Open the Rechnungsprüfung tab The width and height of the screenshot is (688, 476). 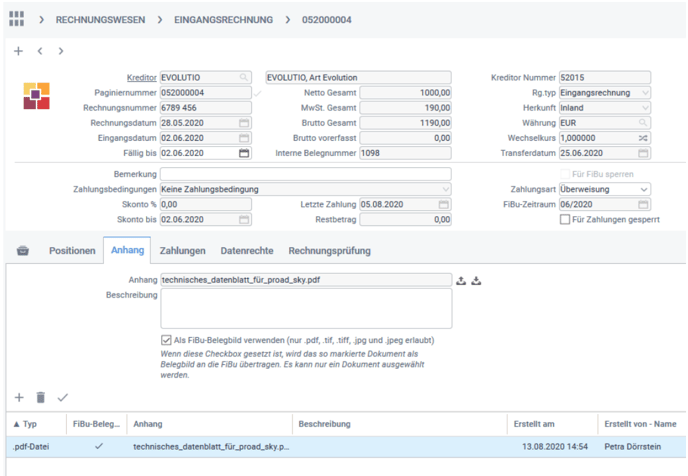point(329,251)
